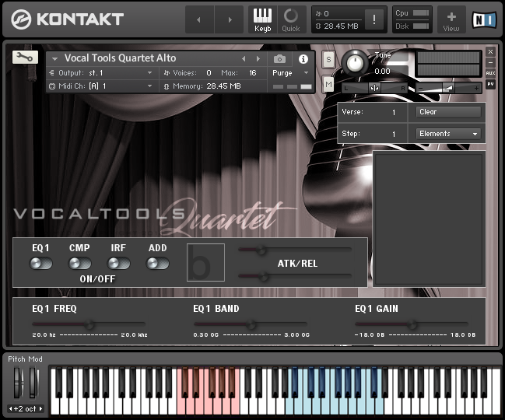Click the empty lyrics display panel
This screenshot has height=420, width=505.
(429, 219)
